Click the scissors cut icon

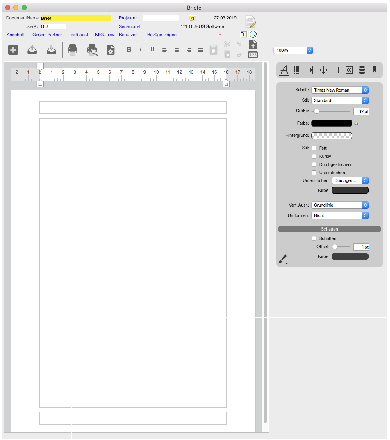point(227,44)
